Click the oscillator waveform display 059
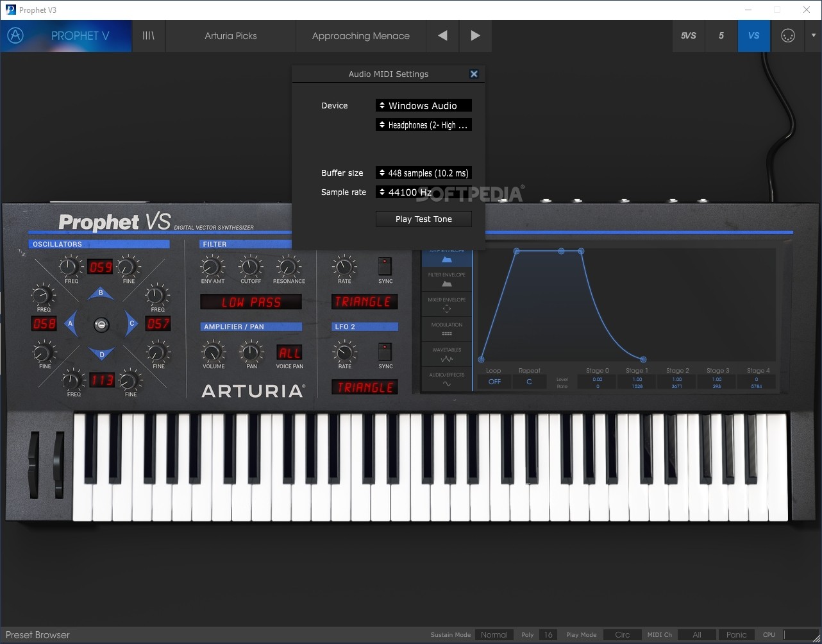 coord(101,267)
